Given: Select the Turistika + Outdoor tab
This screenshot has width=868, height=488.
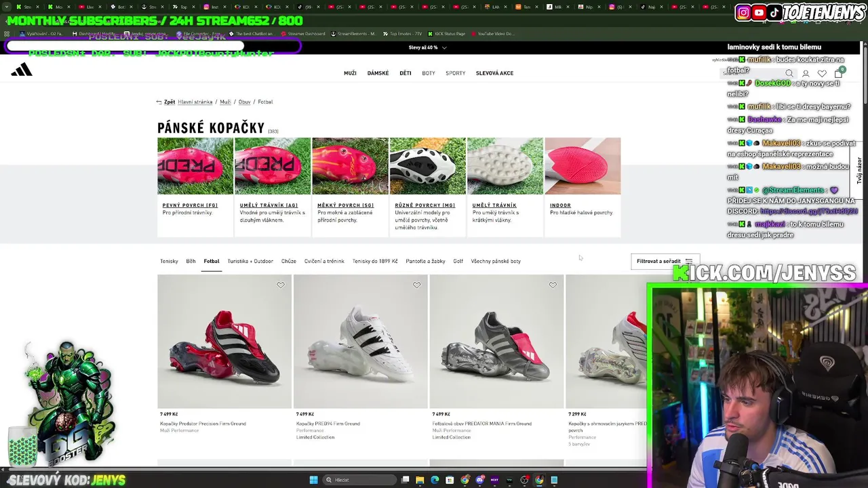Looking at the screenshot, I should (x=250, y=261).
